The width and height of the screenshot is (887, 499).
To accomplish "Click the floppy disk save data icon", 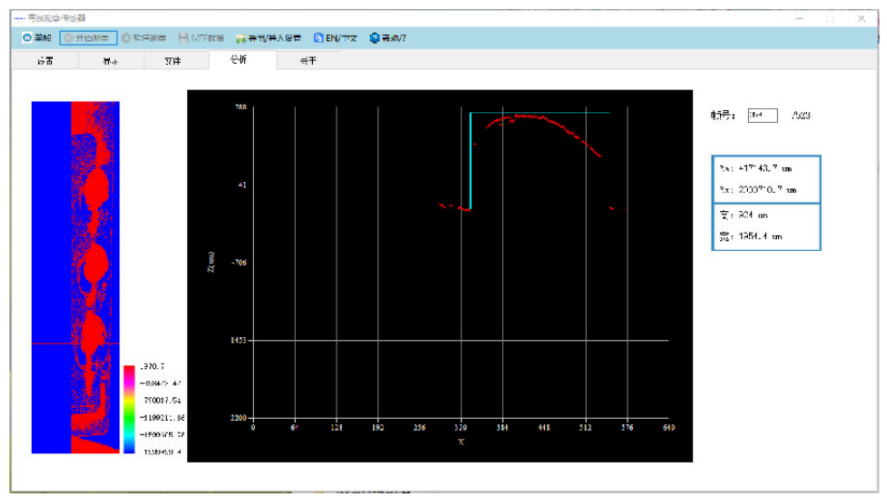I will [x=183, y=38].
